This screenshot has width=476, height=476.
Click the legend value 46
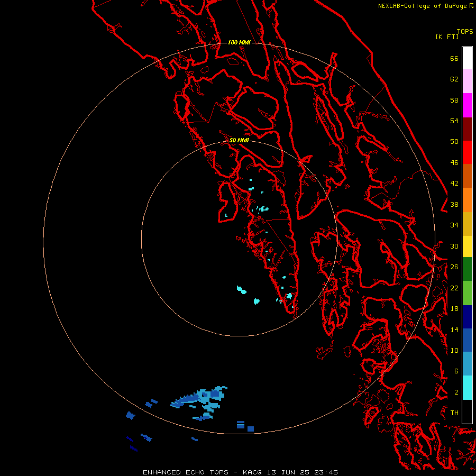pos(454,163)
